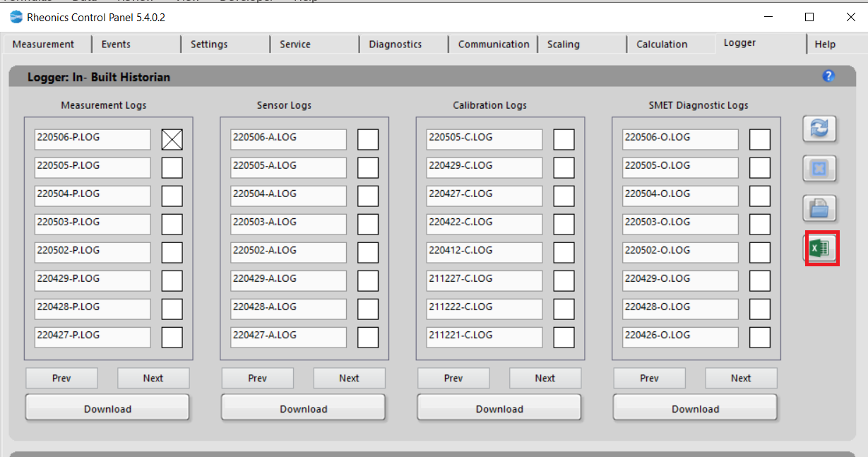This screenshot has height=457, width=868.
Task: Select the 220502-O.LOG checkbox
Action: [x=760, y=253]
